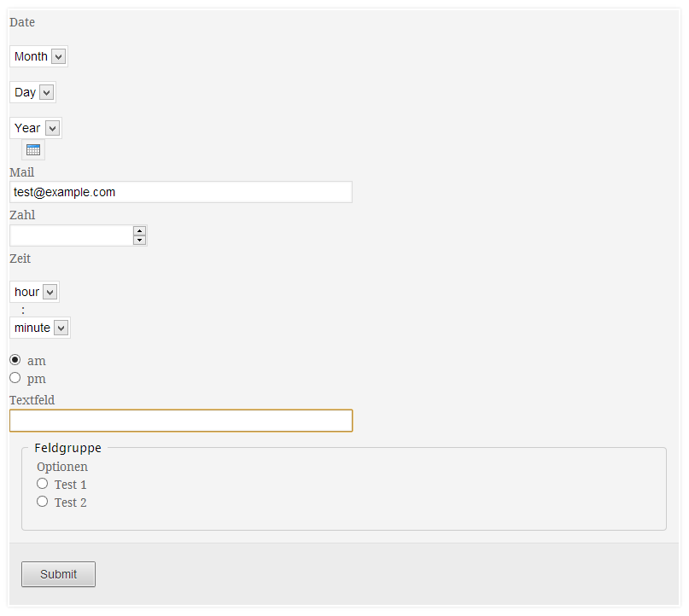Click into the empty Zahl number field
This screenshot has height=616, width=689.
pos(73,235)
